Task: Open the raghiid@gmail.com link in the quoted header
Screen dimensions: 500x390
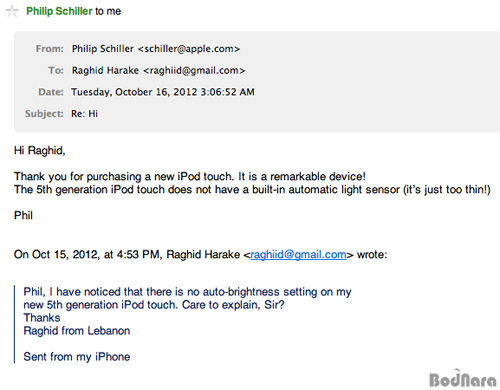Action: (298, 255)
